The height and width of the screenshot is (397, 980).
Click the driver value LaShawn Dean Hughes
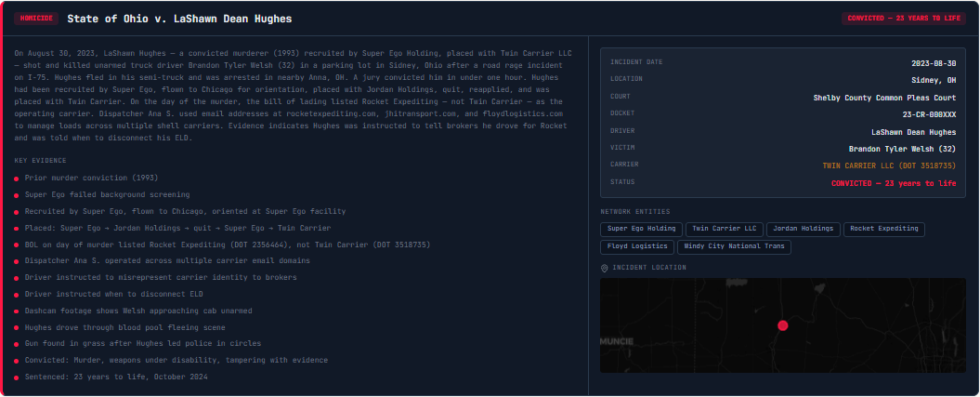914,133
